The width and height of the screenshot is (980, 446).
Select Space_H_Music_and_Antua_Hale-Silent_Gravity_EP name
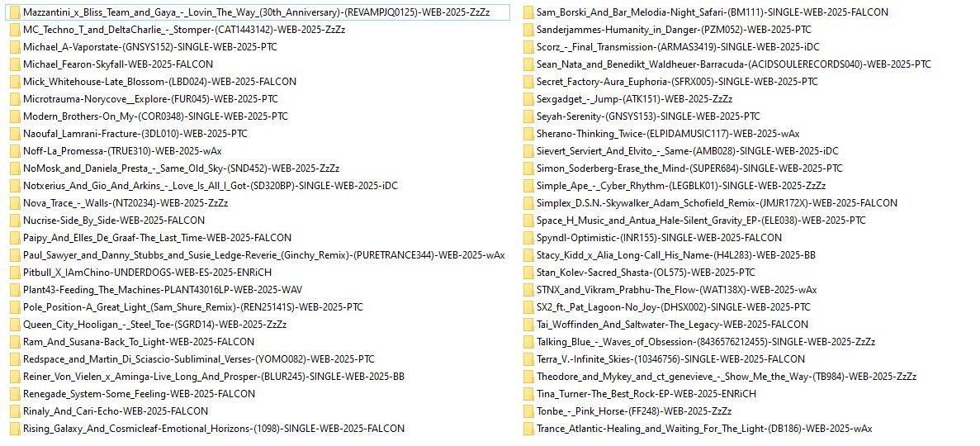[701, 221]
